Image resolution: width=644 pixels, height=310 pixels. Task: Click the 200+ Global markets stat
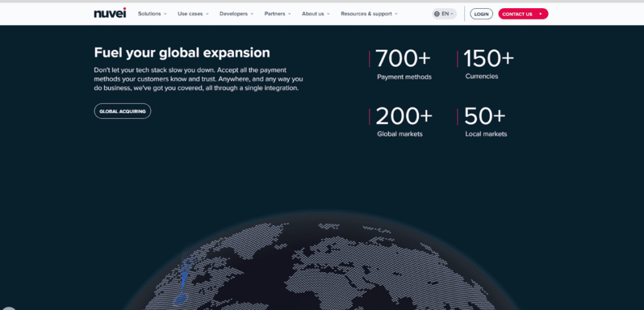click(404, 122)
